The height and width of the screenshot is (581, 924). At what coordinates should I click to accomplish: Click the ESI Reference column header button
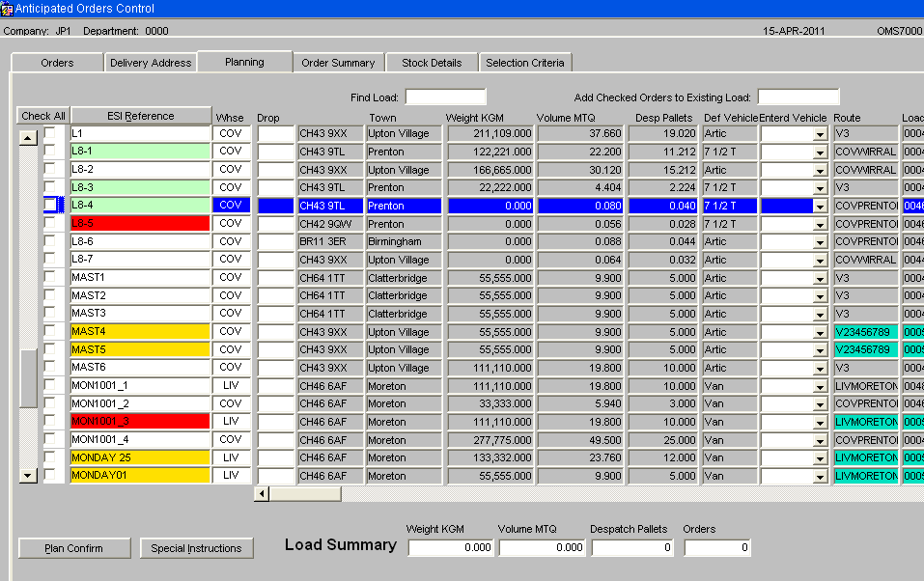(x=141, y=116)
